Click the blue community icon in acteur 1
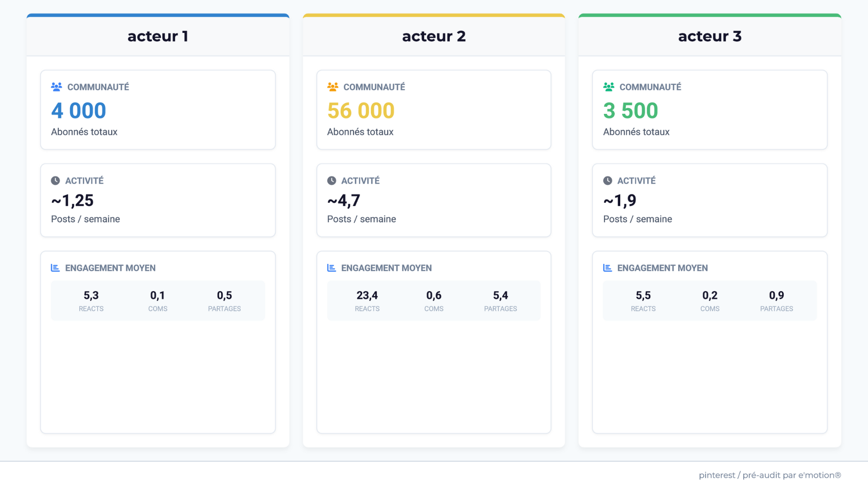 (57, 87)
